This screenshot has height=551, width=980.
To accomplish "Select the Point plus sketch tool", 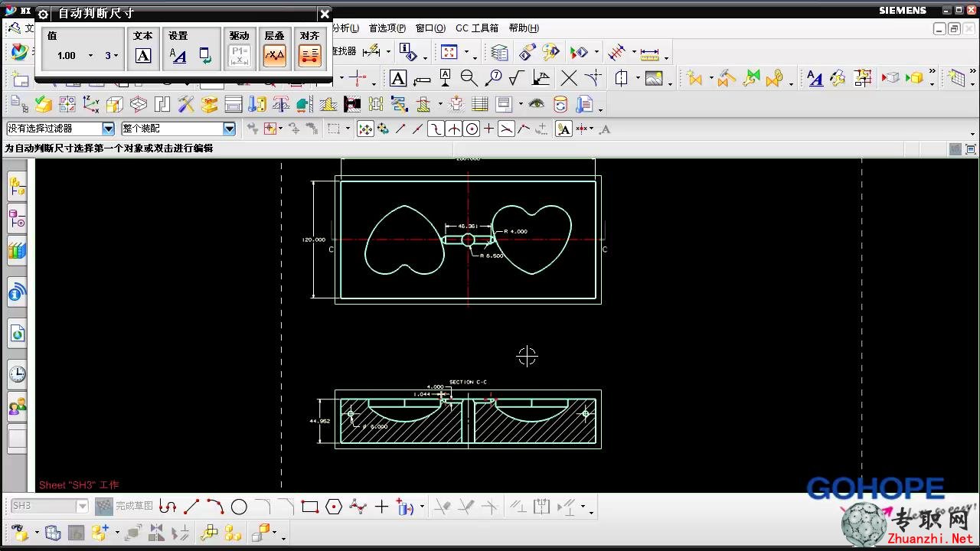I will (381, 507).
